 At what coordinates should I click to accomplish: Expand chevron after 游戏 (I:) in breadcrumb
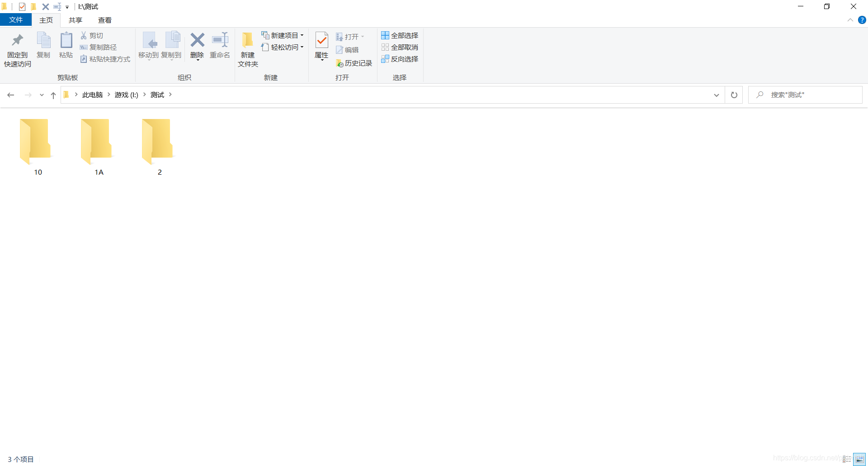(145, 95)
